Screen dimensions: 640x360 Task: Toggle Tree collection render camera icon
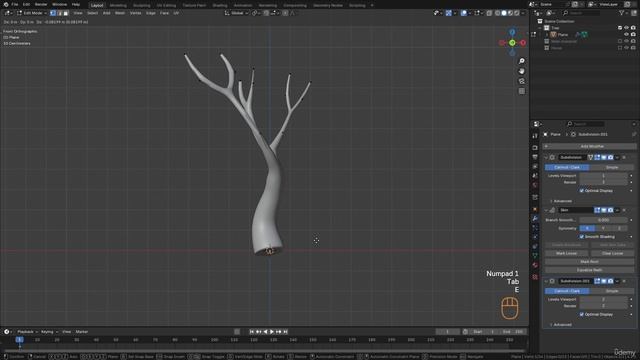tap(633, 28)
